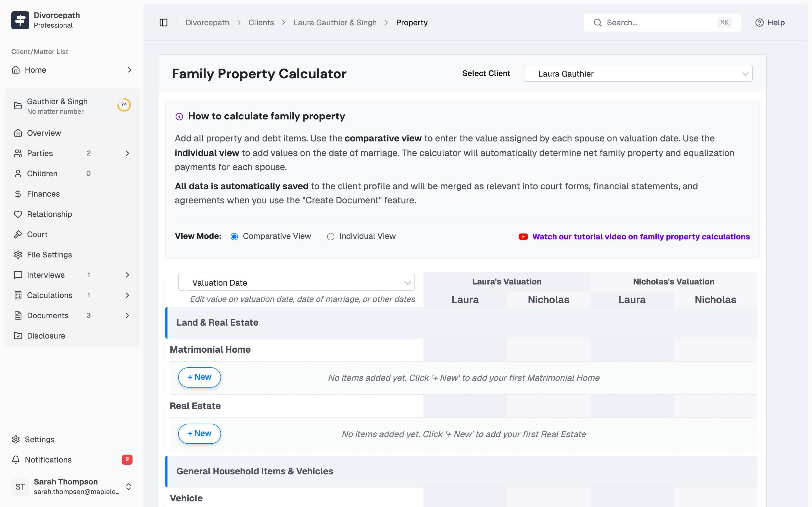Open Court section via the gavel icon

[x=18, y=234]
